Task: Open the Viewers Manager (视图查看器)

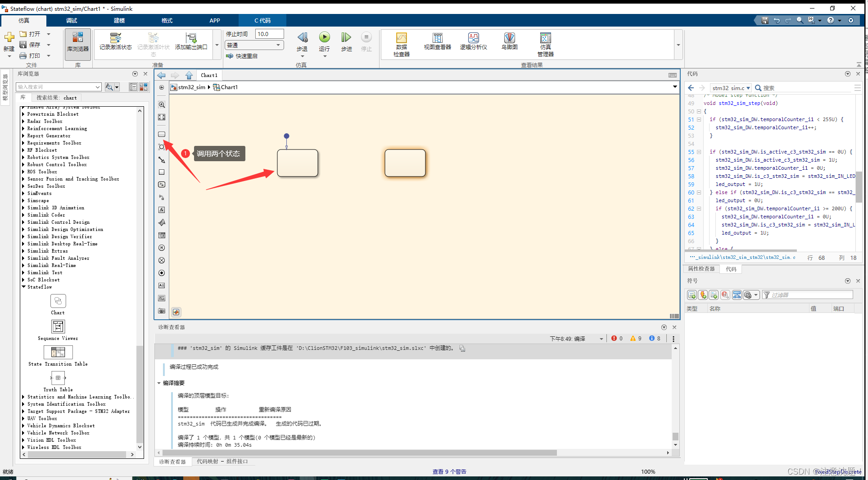Action: click(437, 41)
